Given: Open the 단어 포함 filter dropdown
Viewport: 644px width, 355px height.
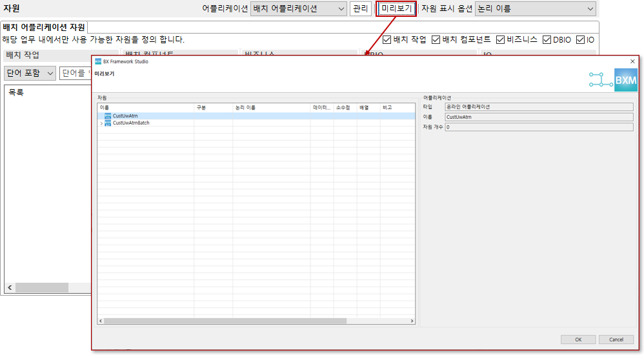Looking at the screenshot, I should (30, 73).
